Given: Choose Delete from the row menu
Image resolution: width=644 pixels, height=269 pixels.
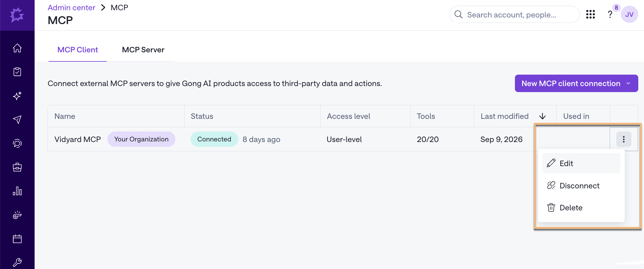Looking at the screenshot, I should (581, 208).
